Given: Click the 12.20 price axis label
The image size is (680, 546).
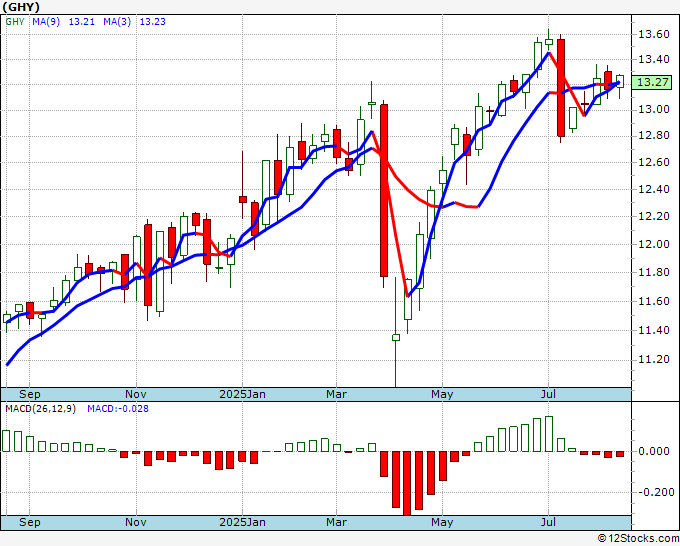Looking at the screenshot, I should pyautogui.click(x=654, y=216).
